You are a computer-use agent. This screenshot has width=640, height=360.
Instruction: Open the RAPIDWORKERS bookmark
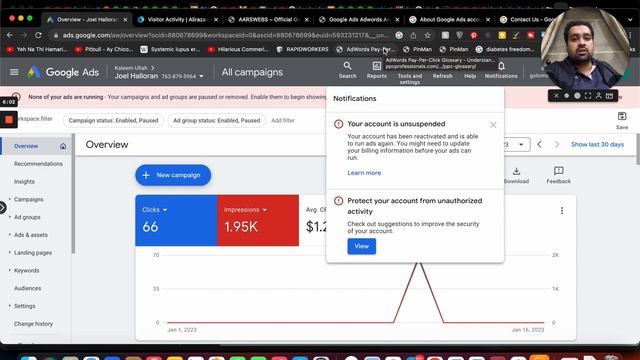(x=302, y=49)
